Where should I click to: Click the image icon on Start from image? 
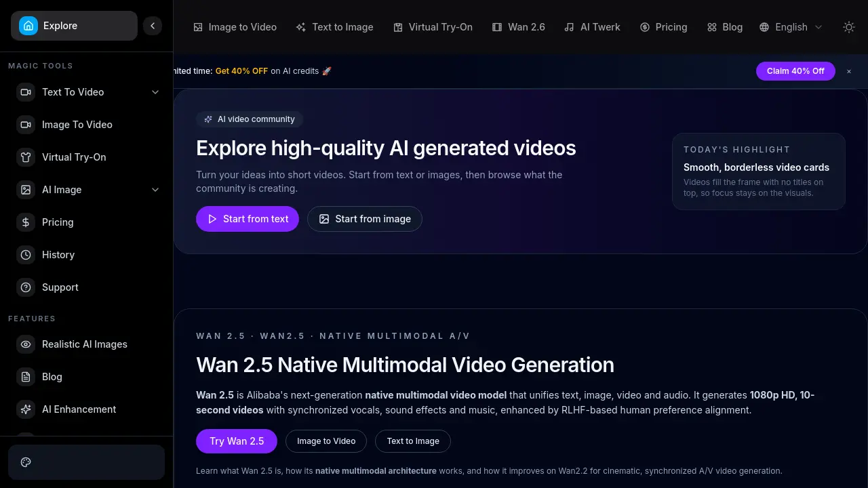click(324, 219)
